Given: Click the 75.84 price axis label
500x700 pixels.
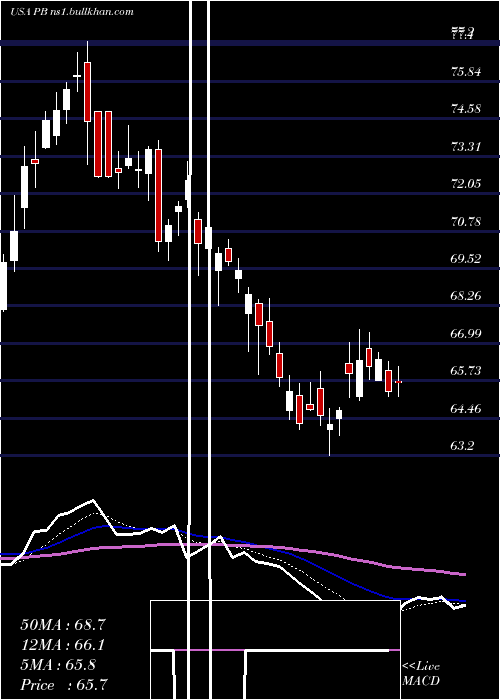Looking at the screenshot, I should [466, 71].
